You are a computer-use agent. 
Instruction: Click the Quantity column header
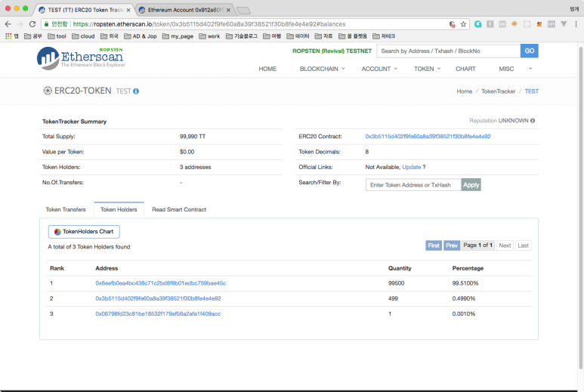pos(400,268)
